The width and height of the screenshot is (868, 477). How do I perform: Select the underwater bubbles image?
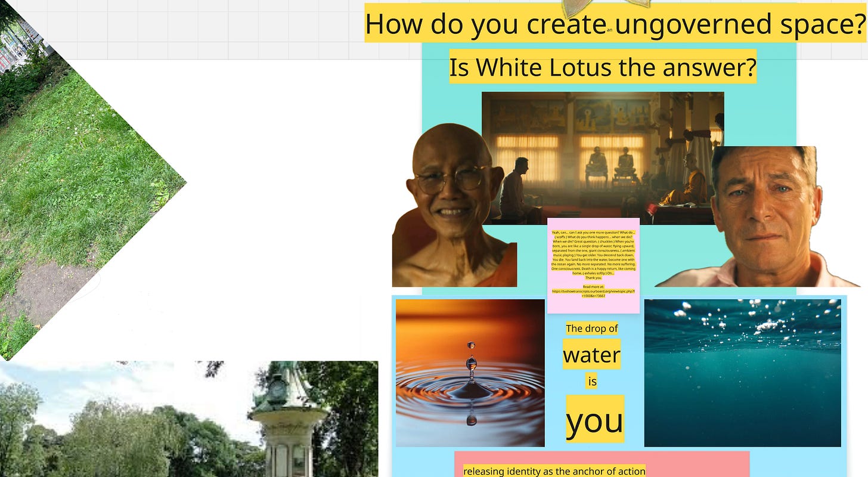tap(742, 373)
